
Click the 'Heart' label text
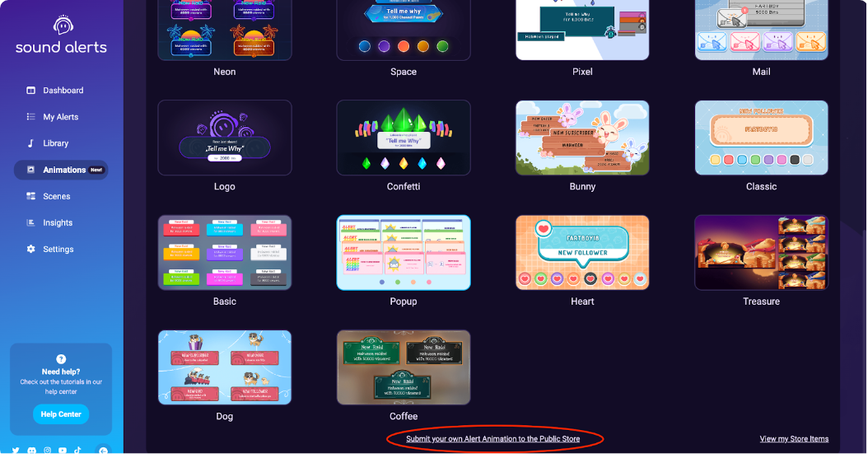[x=582, y=301]
